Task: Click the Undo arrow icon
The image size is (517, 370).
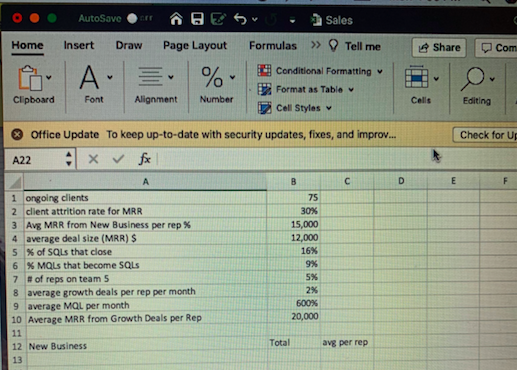Action: pyautogui.click(x=240, y=19)
